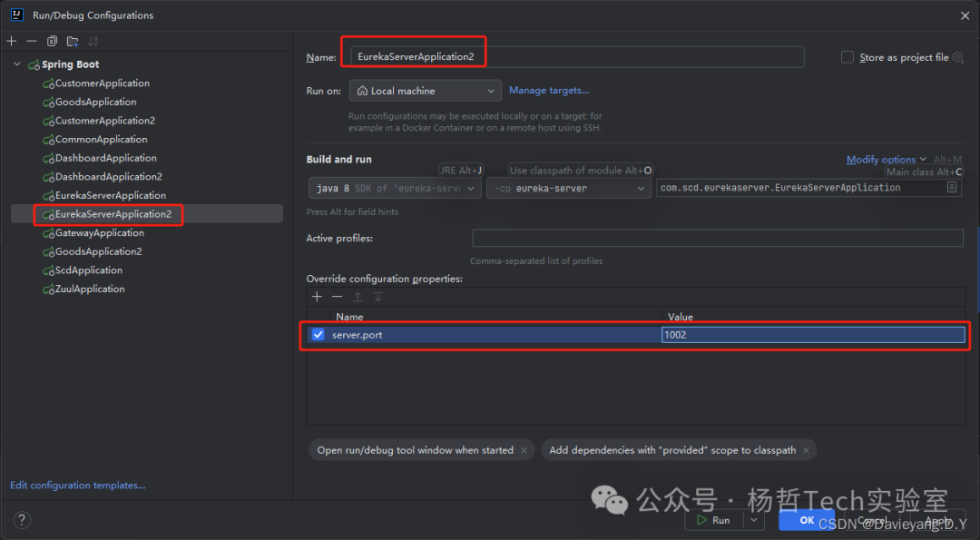Click the Manage targets link
Image resolution: width=980 pixels, height=540 pixels.
549,91
